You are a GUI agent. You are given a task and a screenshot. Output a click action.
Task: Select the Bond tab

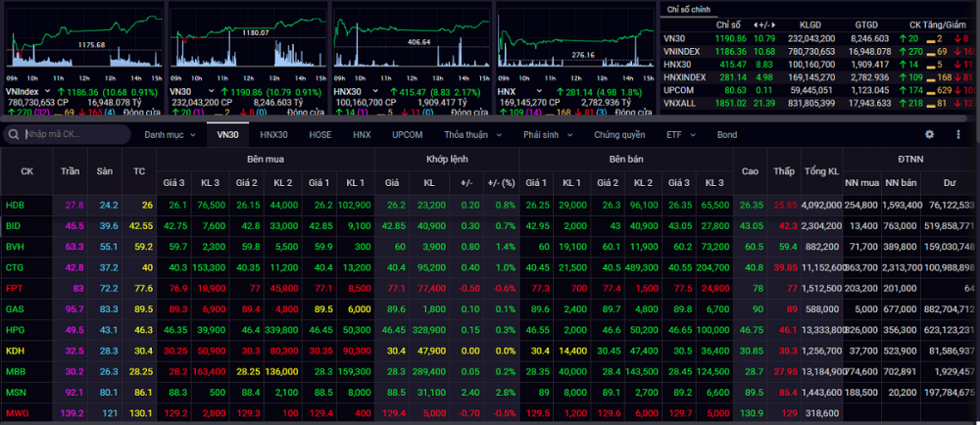pyautogui.click(x=726, y=134)
